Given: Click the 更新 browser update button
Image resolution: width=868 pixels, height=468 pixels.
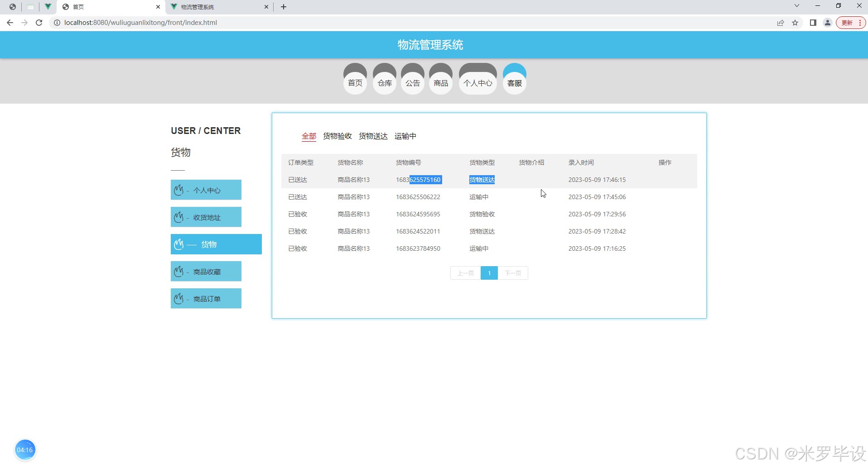Looking at the screenshot, I should (851, 23).
